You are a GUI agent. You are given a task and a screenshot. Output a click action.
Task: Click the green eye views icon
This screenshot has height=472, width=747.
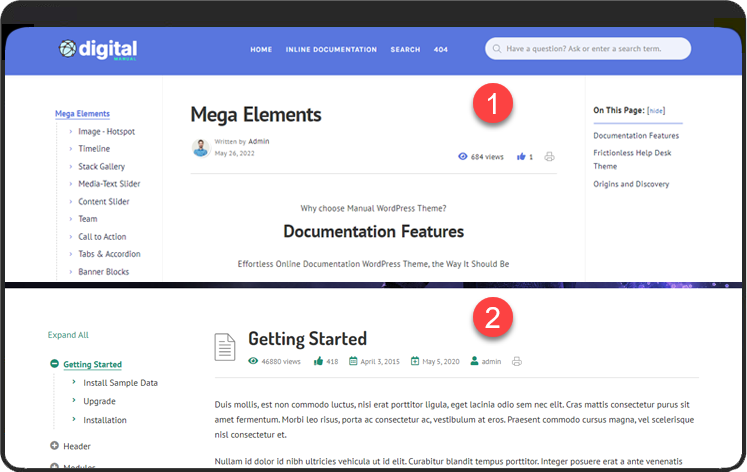pyautogui.click(x=253, y=361)
